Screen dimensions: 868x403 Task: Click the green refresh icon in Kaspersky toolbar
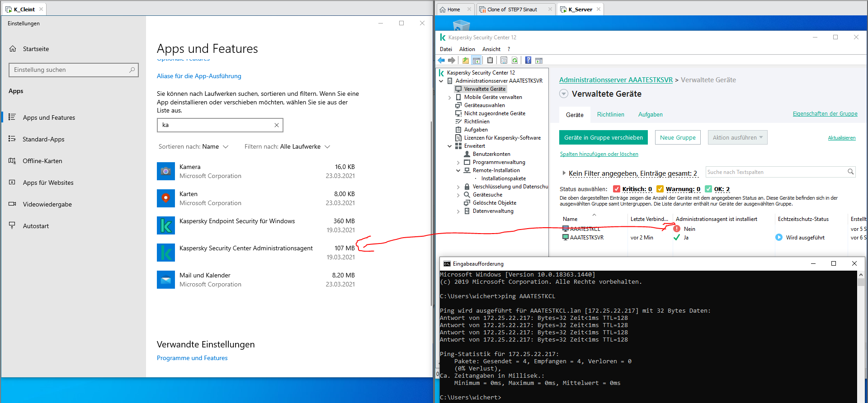(x=514, y=61)
